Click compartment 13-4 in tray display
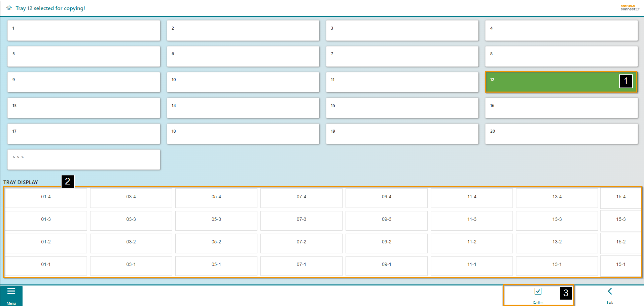 pyautogui.click(x=557, y=197)
